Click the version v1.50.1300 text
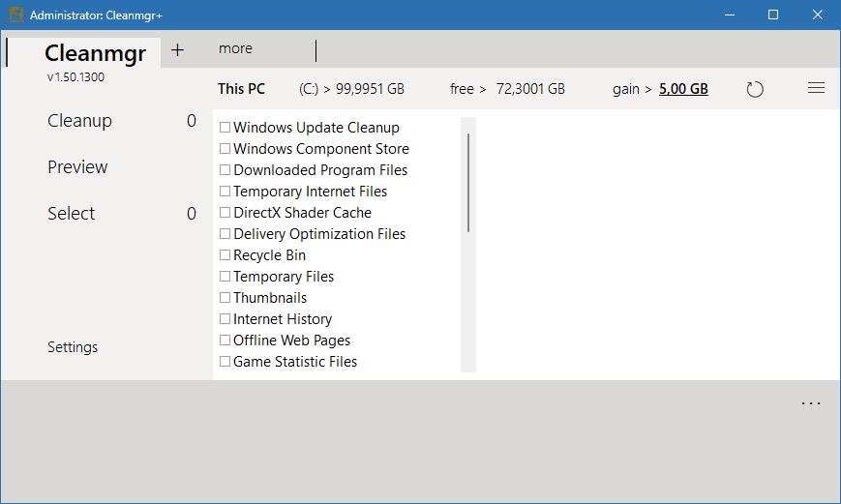Screen dimensions: 841x504 (x=75, y=77)
